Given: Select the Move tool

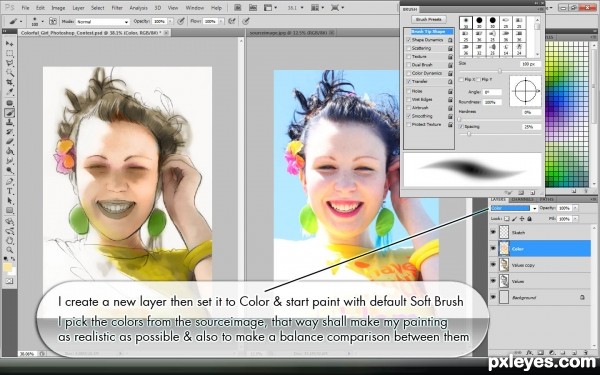Looking at the screenshot, I should point(10,44).
